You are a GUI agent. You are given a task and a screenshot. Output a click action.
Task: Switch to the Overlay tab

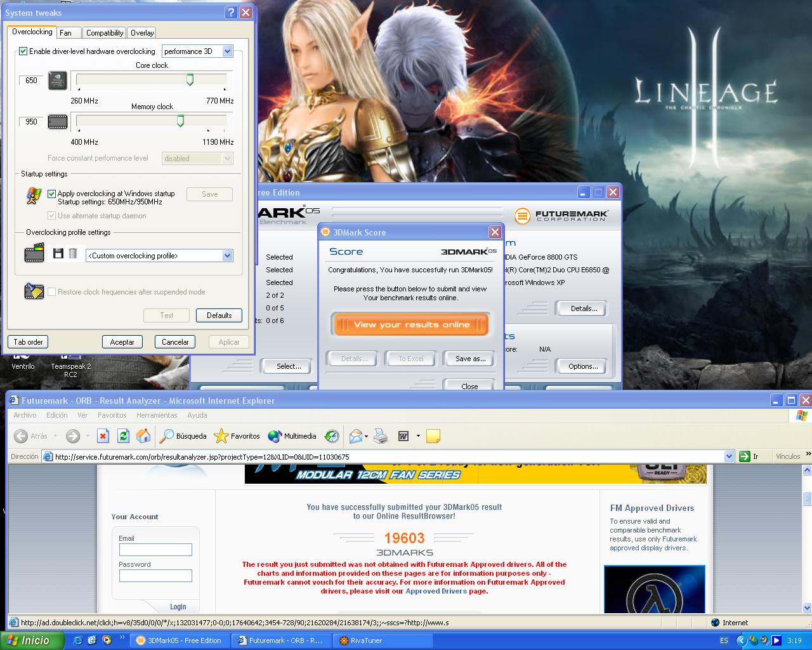tap(142, 33)
